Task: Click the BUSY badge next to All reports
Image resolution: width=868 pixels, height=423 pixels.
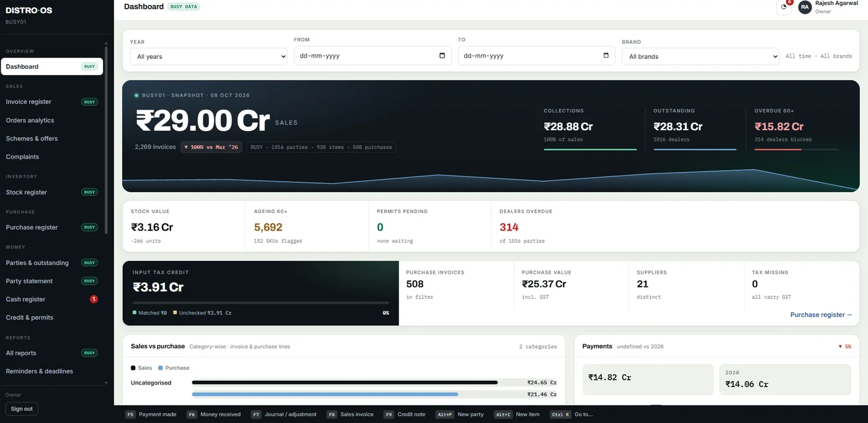Action: tap(90, 353)
